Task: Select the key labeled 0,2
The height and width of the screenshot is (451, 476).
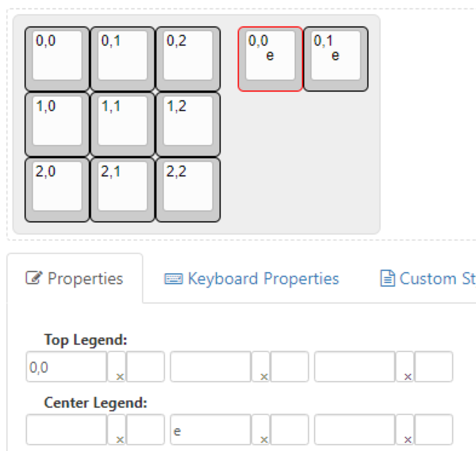Action: [188, 59]
